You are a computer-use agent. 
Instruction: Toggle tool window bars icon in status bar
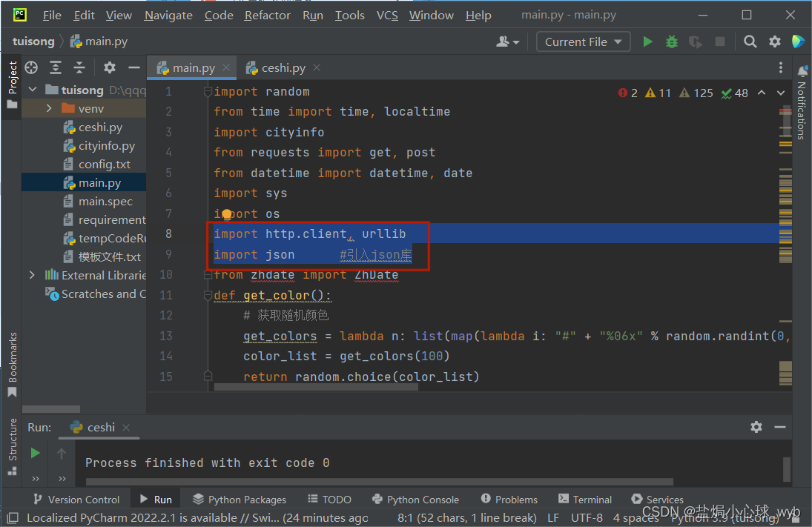13,517
